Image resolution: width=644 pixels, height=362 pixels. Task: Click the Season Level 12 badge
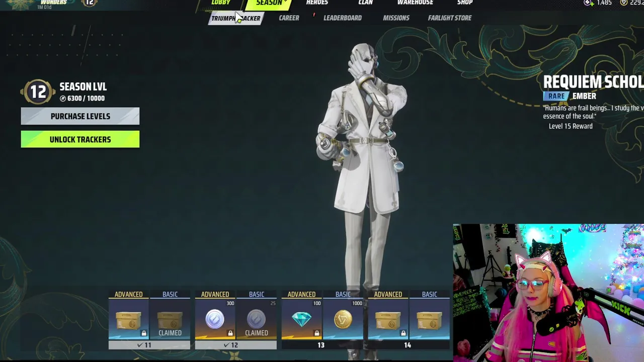(38, 92)
